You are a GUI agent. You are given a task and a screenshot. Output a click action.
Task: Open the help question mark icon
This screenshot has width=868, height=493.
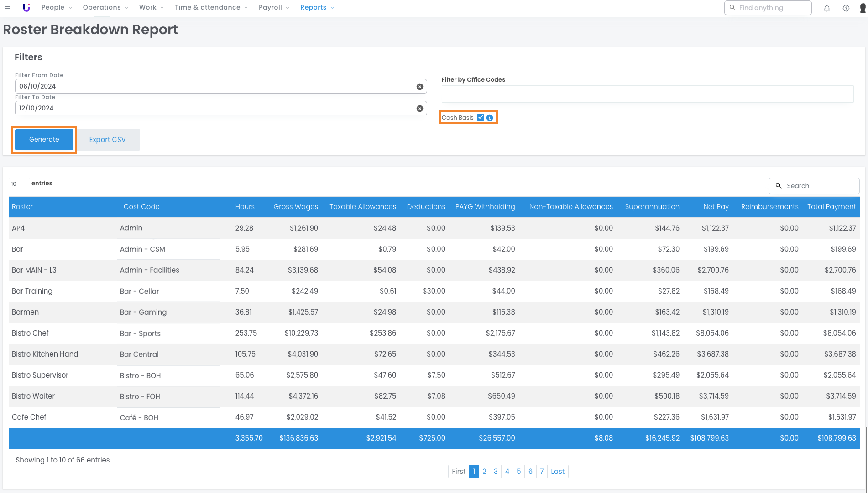pyautogui.click(x=846, y=8)
